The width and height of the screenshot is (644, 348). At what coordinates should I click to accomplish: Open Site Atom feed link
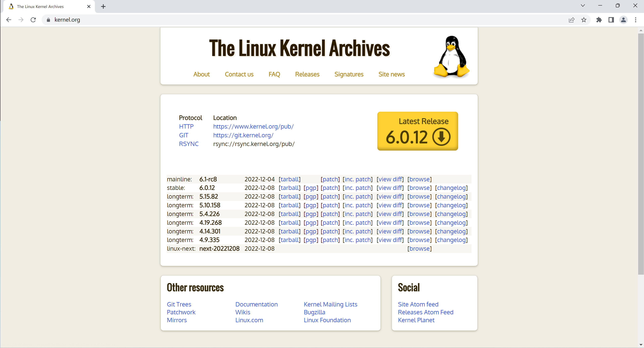pos(418,304)
